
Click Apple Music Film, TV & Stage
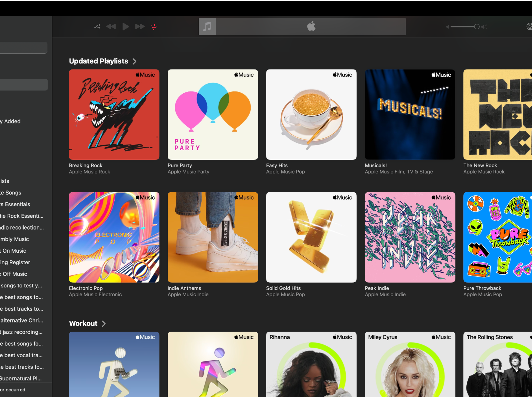pos(399,172)
